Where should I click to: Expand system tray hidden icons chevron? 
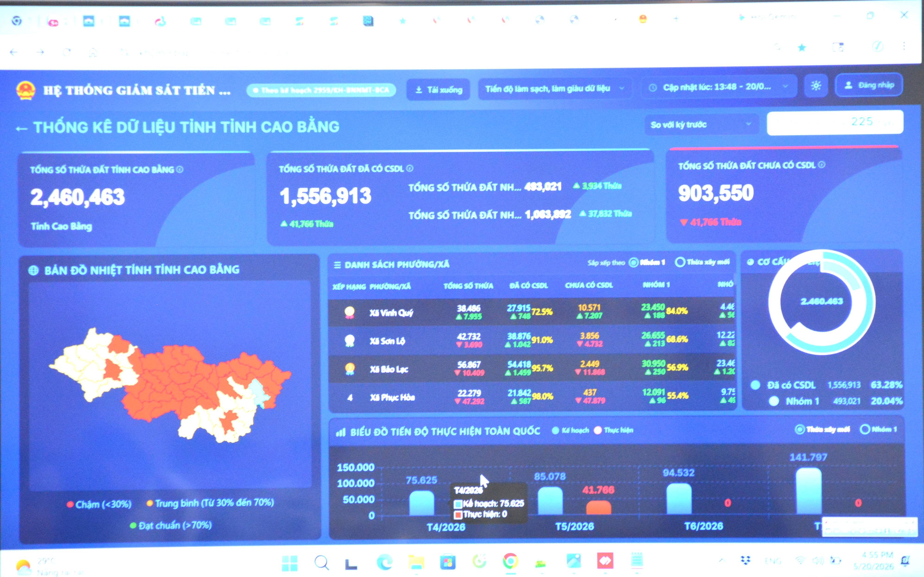[722, 561]
